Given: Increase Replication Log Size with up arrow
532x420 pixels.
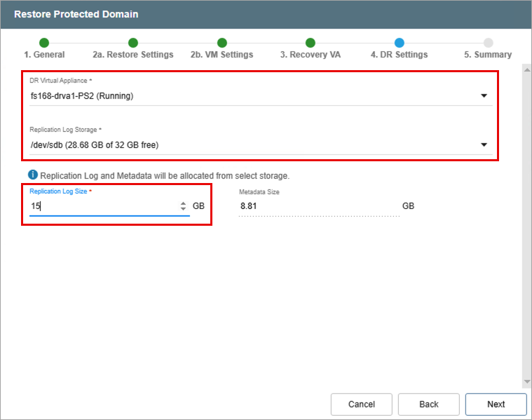Looking at the screenshot, I should pyautogui.click(x=184, y=203).
